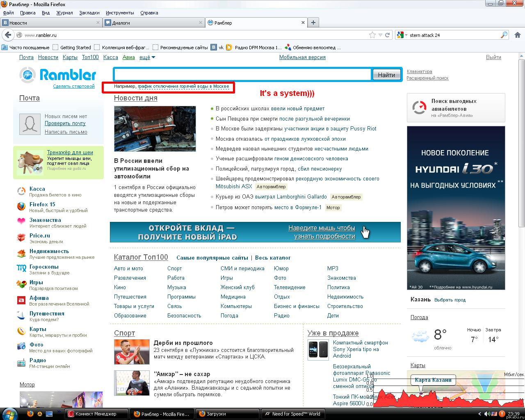Viewport: 525px width, 420px height.
Task: Click the Rambler logo
Action: pos(58,74)
